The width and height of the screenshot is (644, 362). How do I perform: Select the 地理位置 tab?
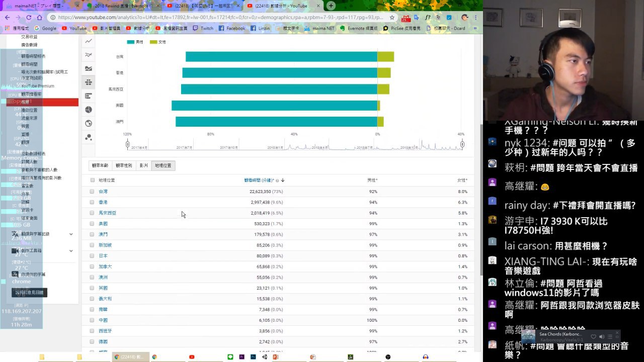click(x=163, y=165)
